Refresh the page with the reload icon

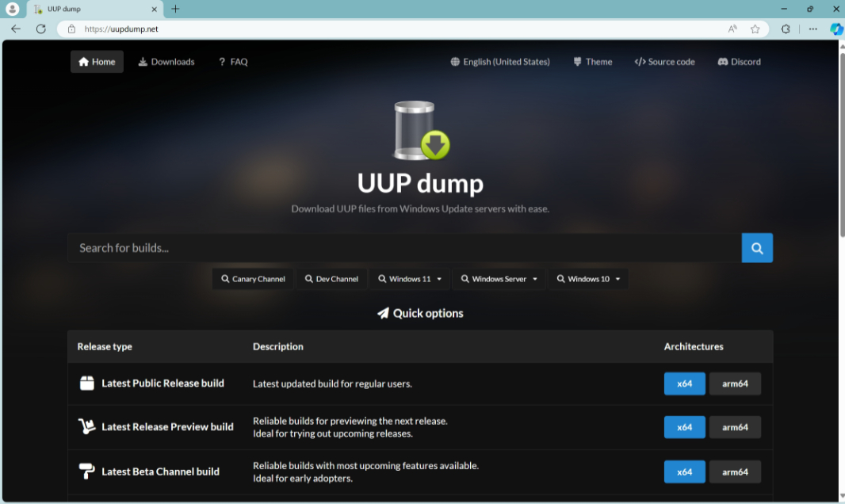click(41, 29)
